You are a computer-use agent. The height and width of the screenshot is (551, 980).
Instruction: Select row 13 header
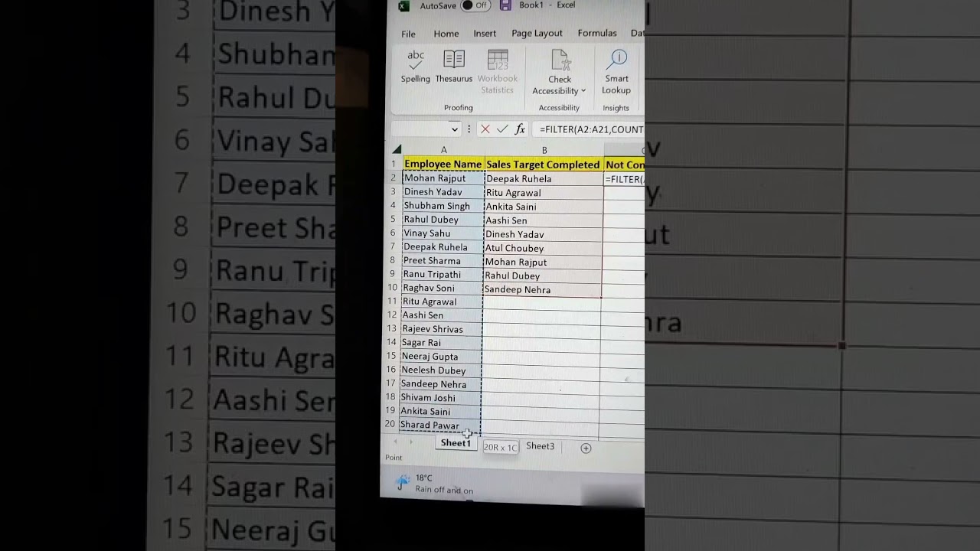pos(391,328)
